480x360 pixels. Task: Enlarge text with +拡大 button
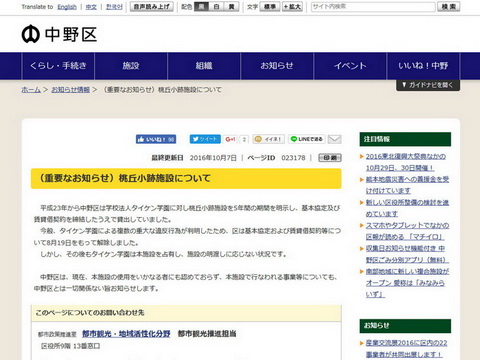pos(292,7)
